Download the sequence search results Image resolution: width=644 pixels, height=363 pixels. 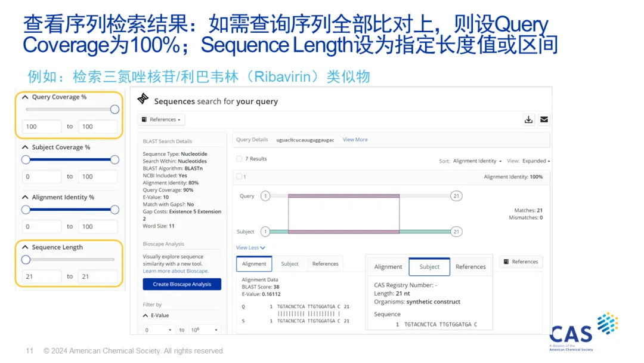(x=528, y=119)
